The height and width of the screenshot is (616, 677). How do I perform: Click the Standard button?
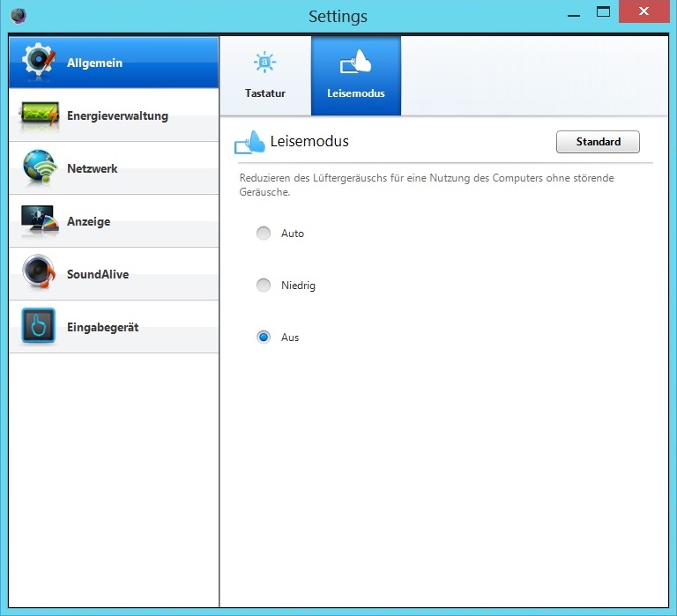[x=598, y=142]
